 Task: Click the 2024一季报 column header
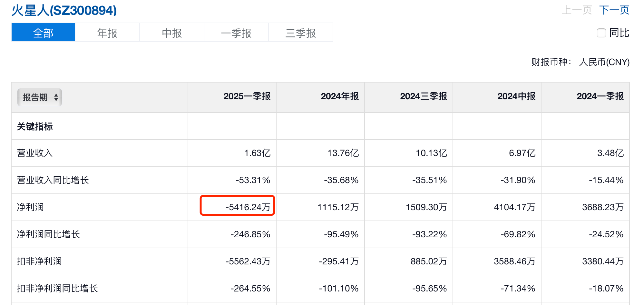[600, 96]
